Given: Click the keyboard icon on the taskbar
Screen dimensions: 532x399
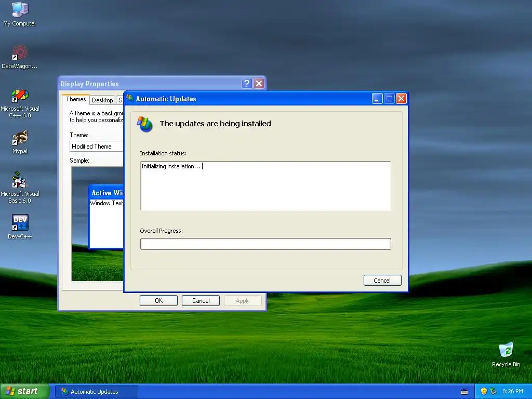Looking at the screenshot, I should pos(464,392).
